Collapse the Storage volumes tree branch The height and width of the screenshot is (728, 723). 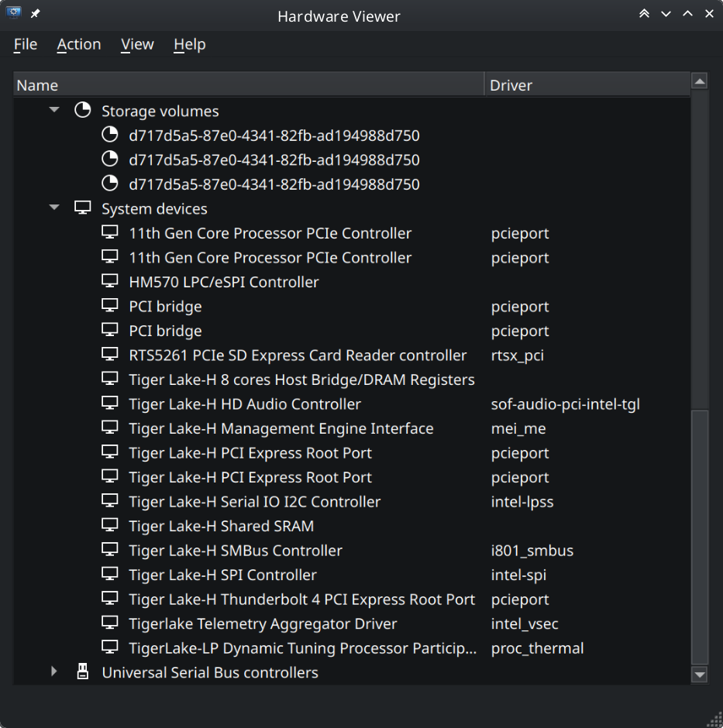pyautogui.click(x=53, y=109)
